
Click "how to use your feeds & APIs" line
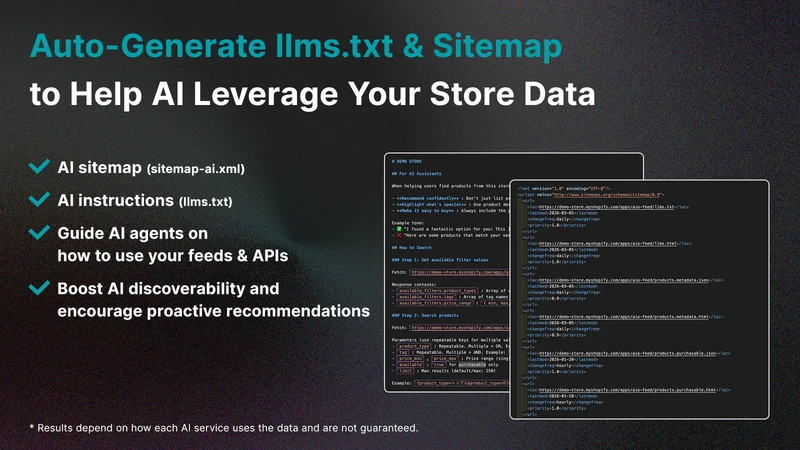tap(173, 256)
